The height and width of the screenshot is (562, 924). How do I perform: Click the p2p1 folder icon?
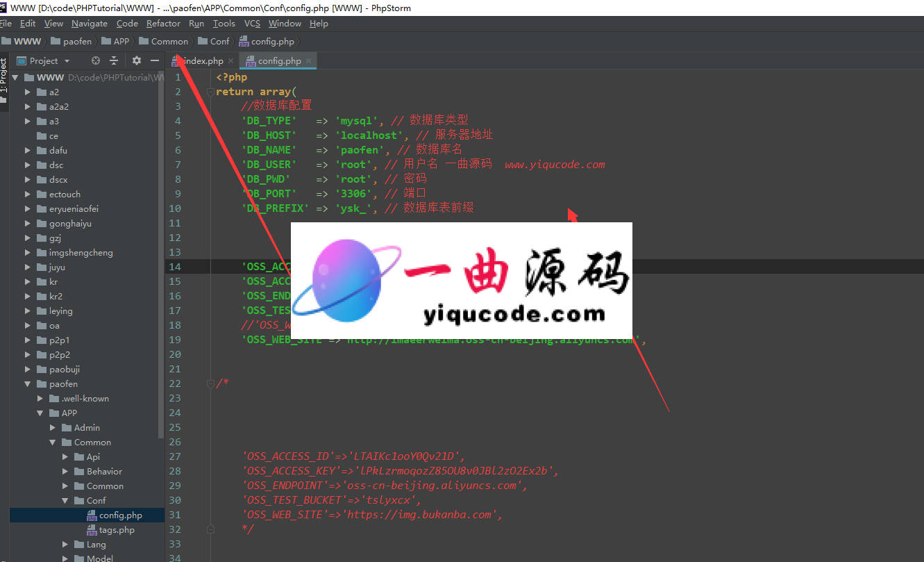pos(42,340)
